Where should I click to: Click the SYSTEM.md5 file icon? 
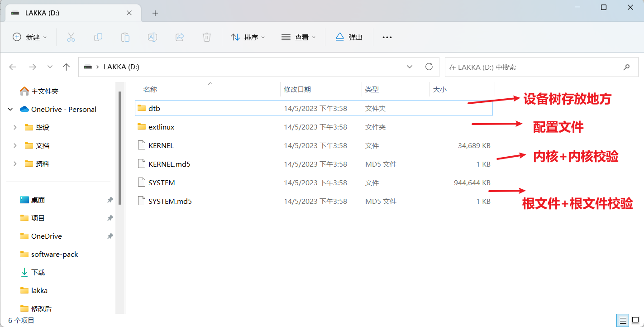(x=142, y=201)
